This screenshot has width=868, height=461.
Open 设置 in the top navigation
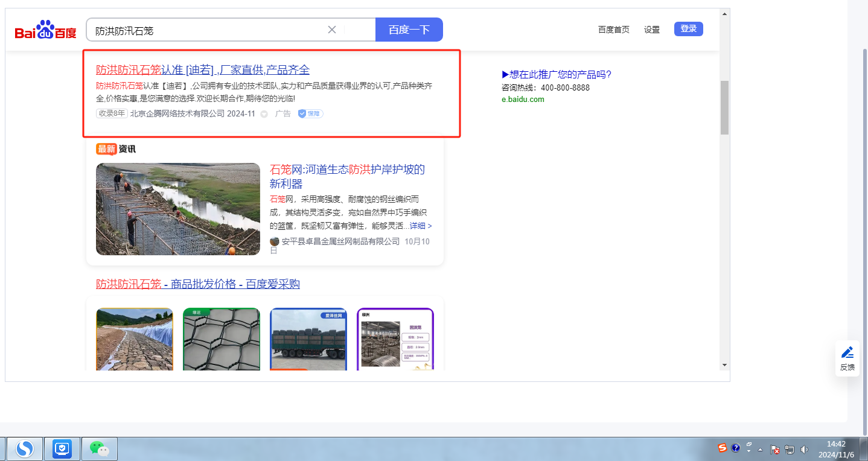point(652,30)
